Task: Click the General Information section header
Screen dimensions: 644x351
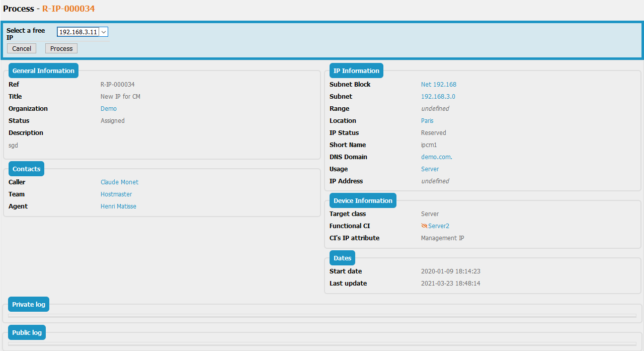Action: (x=43, y=71)
